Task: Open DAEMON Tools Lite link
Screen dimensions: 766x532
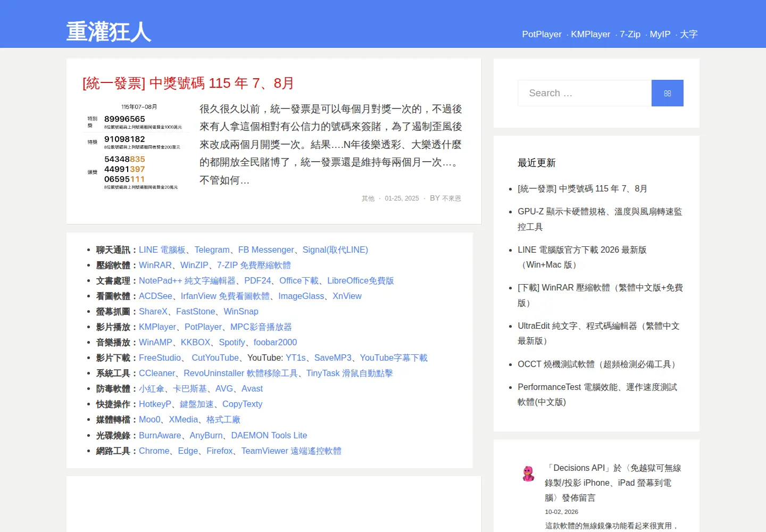Action: (269, 435)
